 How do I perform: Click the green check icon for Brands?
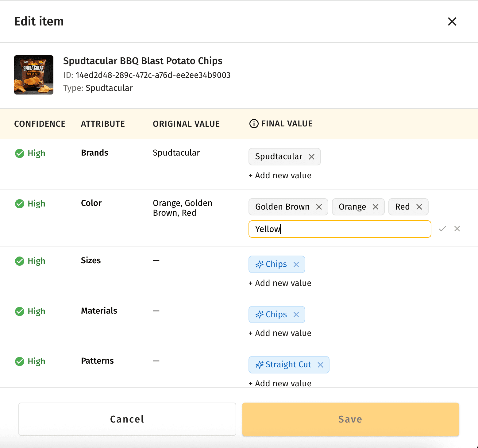20,153
